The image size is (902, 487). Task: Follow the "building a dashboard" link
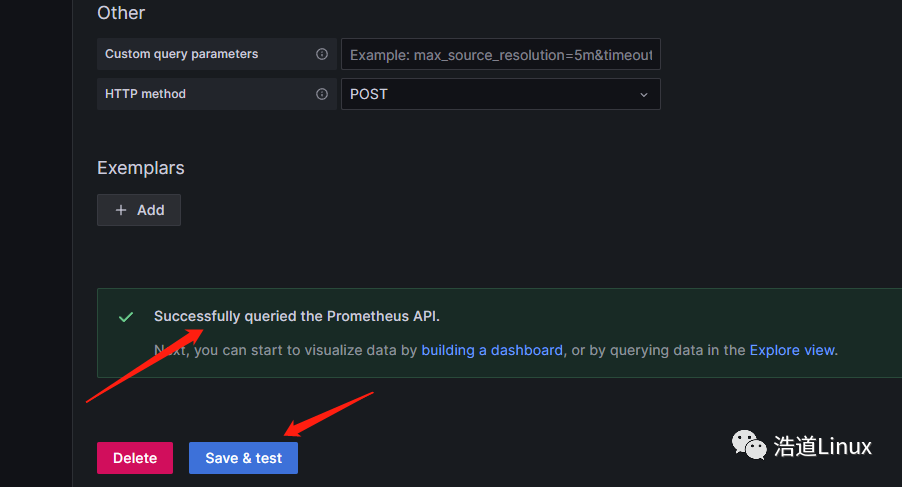coord(492,350)
